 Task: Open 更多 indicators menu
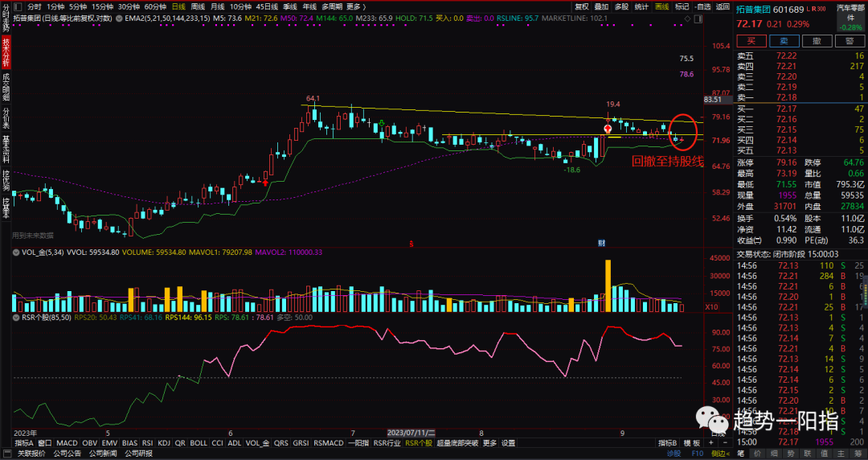click(x=489, y=443)
